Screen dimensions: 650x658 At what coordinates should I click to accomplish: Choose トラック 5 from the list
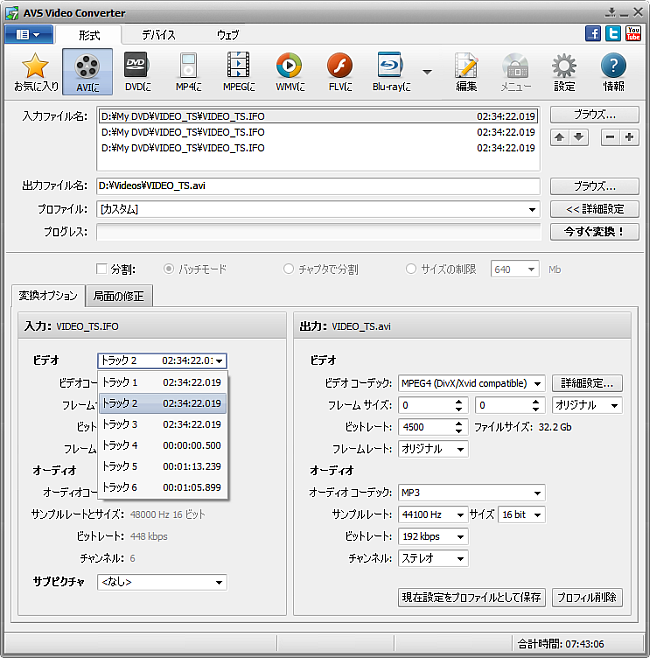coord(162,466)
